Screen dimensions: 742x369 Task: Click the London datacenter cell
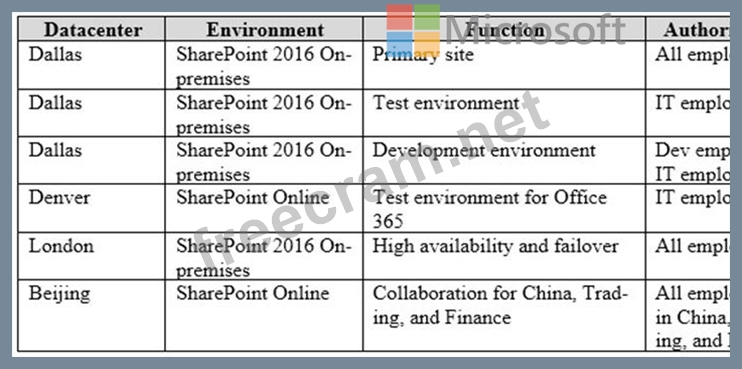[92, 256]
